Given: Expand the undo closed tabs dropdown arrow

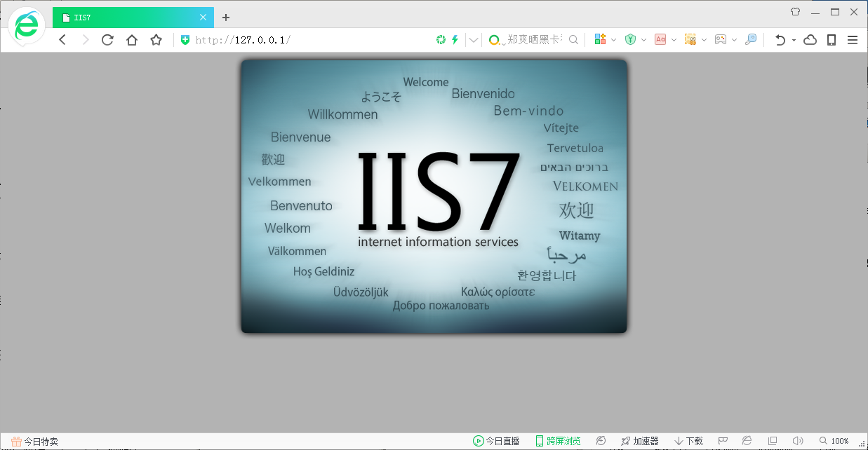Looking at the screenshot, I should coord(794,40).
